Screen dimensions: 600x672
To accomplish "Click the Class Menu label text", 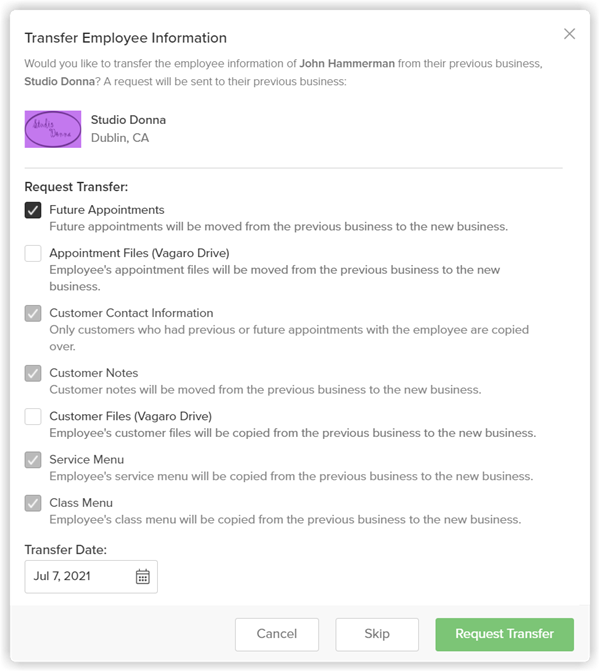I will tap(81, 503).
